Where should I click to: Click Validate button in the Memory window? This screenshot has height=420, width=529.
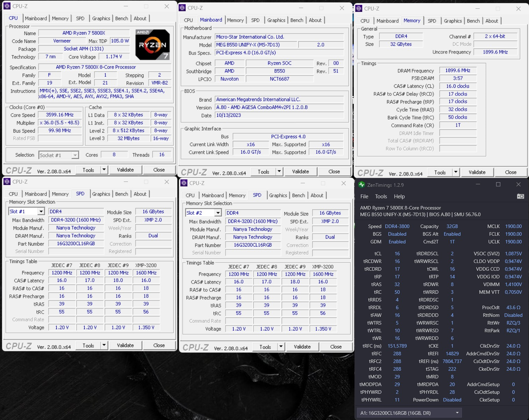click(x=477, y=172)
